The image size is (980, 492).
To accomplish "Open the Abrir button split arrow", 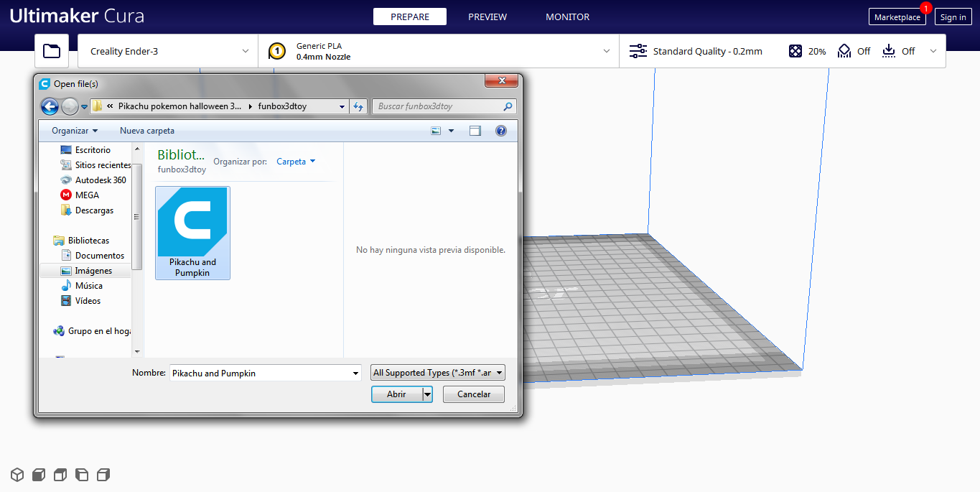I will click(427, 394).
